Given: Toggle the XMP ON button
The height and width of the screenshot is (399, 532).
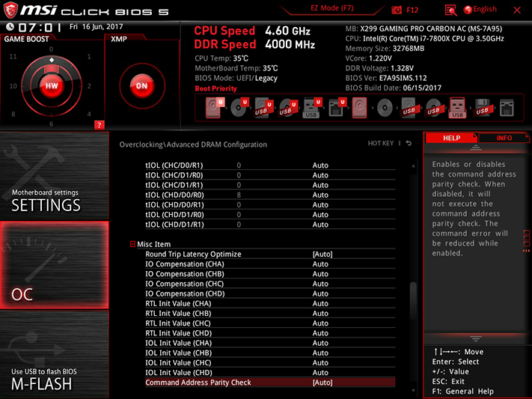Looking at the screenshot, I should coord(142,86).
